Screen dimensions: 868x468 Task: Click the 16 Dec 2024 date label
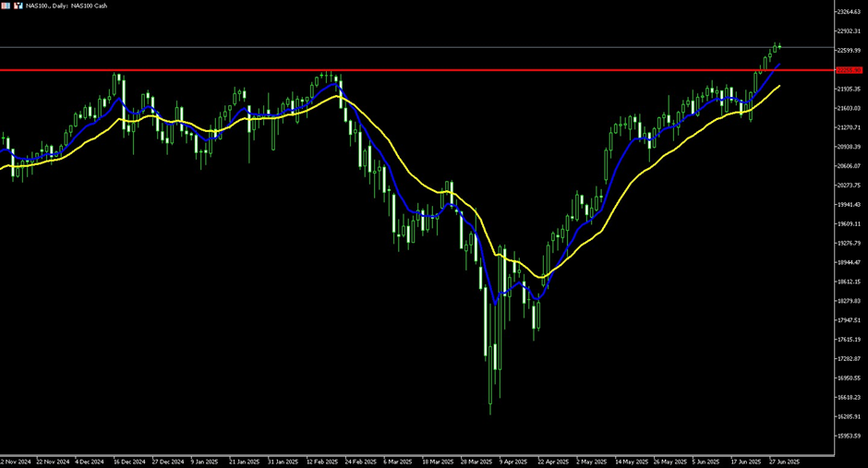point(127,461)
